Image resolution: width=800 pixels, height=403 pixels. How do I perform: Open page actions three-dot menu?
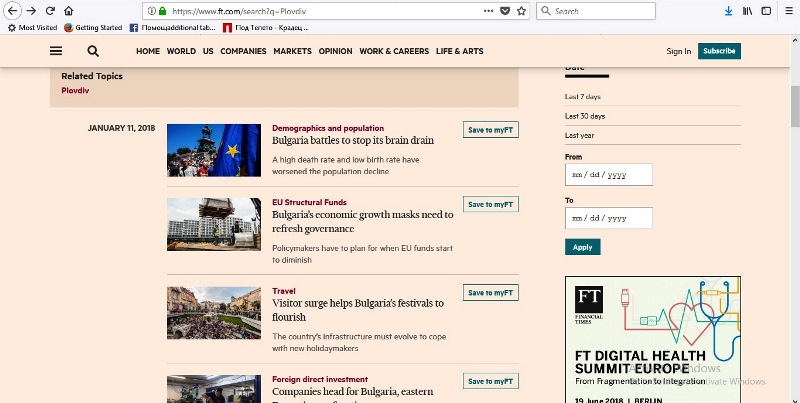click(x=488, y=11)
